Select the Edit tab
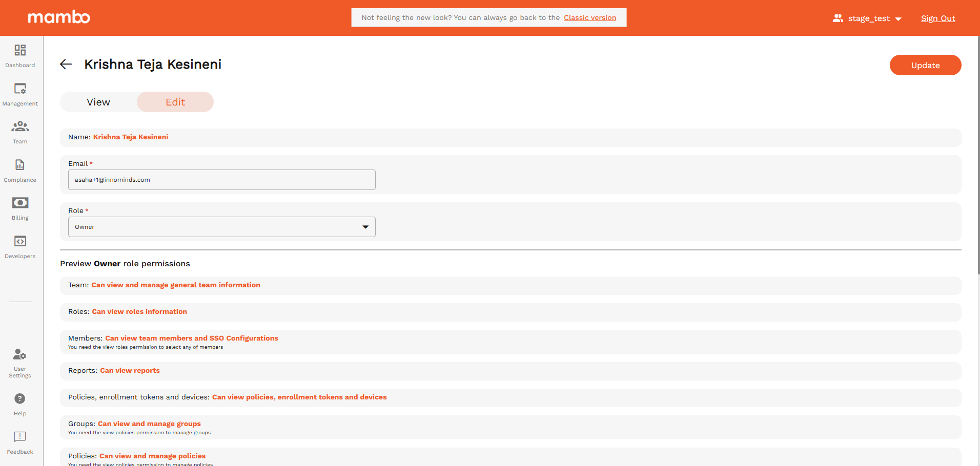This screenshot has height=466, width=980. [x=175, y=102]
